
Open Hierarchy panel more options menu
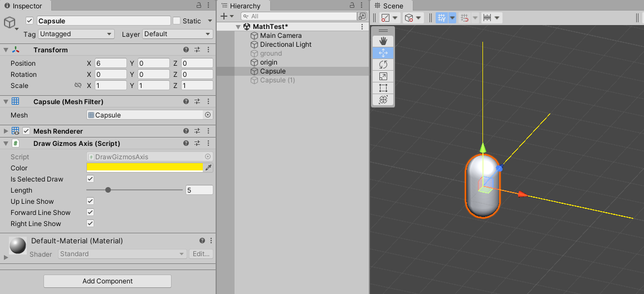coord(362,5)
